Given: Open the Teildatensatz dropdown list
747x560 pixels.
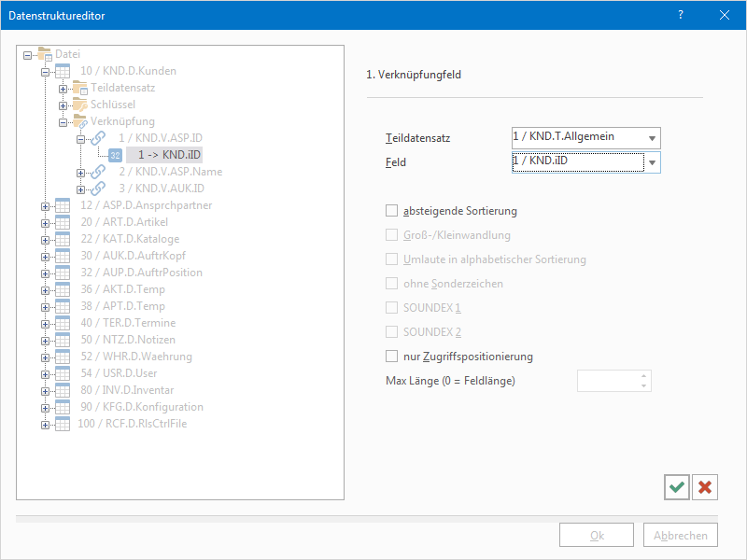Looking at the screenshot, I should [653, 138].
